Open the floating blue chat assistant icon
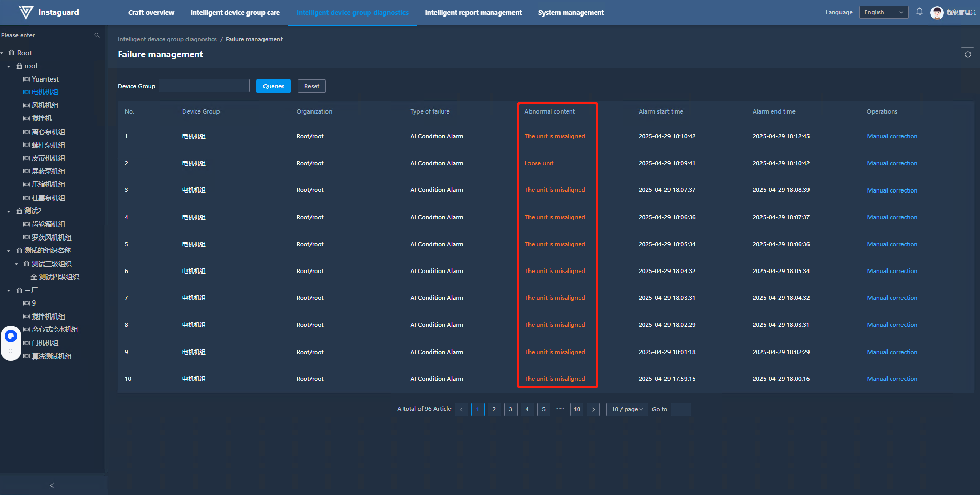Viewport: 980px width, 495px height. click(x=11, y=337)
